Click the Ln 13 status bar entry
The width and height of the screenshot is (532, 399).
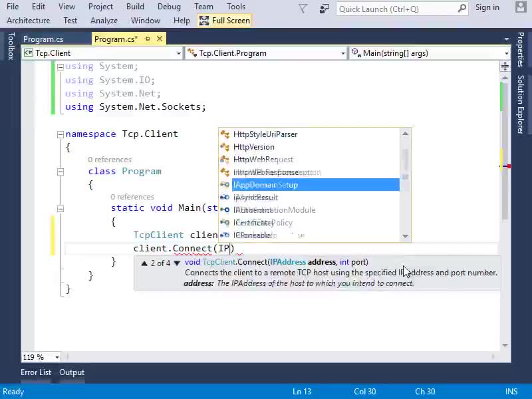(x=302, y=392)
